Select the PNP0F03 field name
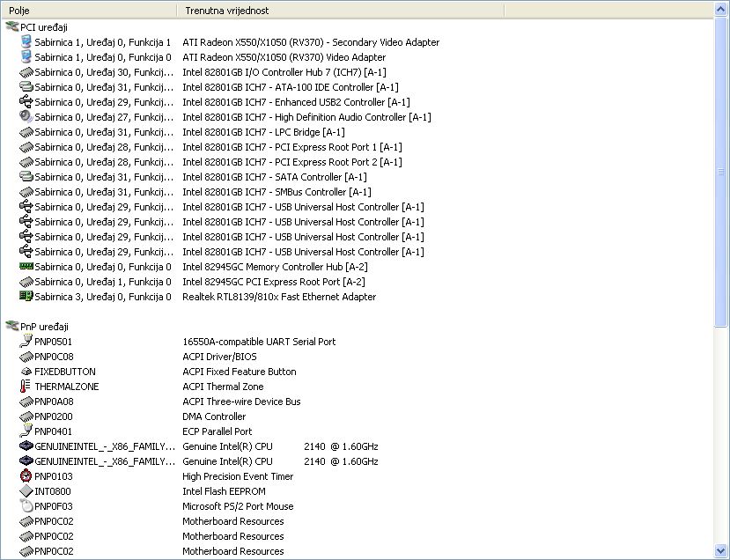Viewport: 730px width, 560px height. 54,506
